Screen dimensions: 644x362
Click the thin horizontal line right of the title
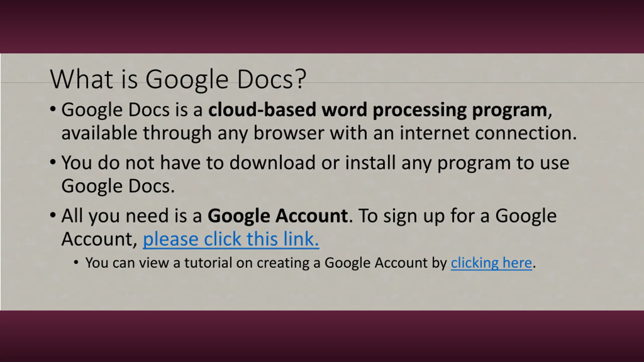pos(475,82)
